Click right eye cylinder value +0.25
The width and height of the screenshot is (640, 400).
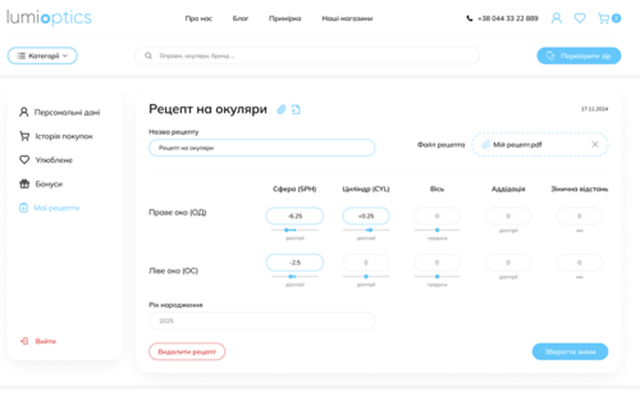click(x=366, y=216)
